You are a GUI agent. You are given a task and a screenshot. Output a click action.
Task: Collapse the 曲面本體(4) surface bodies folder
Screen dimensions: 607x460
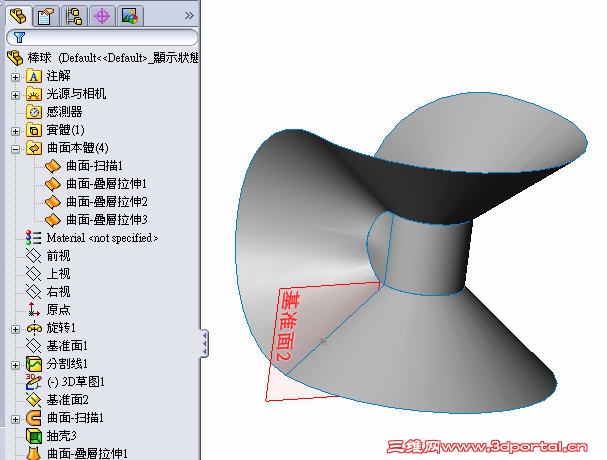click(15, 149)
